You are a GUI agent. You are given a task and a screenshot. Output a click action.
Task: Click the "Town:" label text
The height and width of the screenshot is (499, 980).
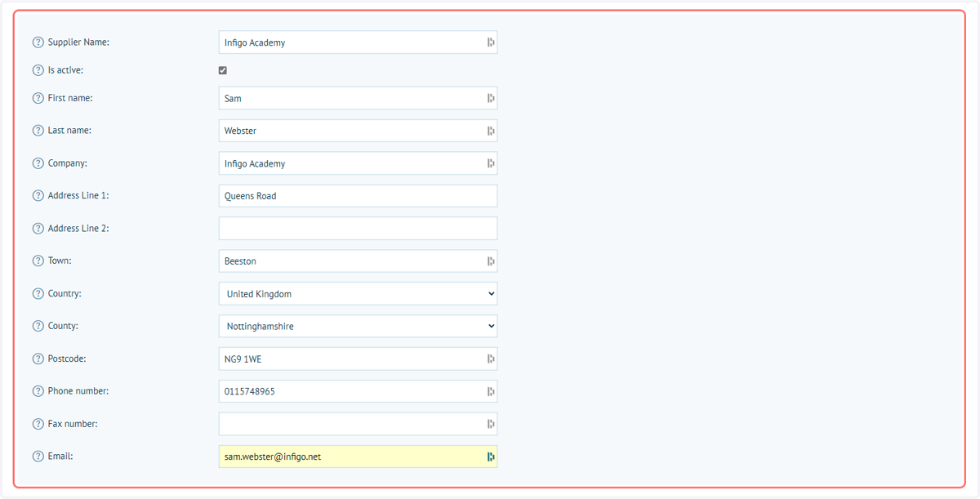pos(60,261)
